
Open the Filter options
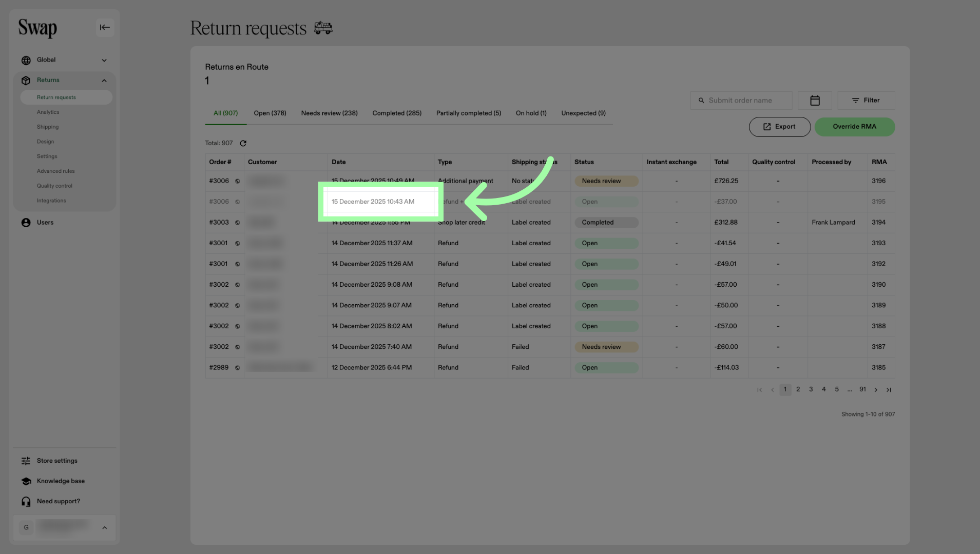(866, 101)
